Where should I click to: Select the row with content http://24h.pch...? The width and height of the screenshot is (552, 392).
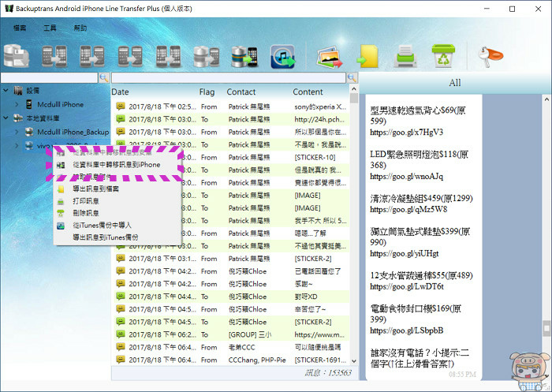[x=232, y=119]
